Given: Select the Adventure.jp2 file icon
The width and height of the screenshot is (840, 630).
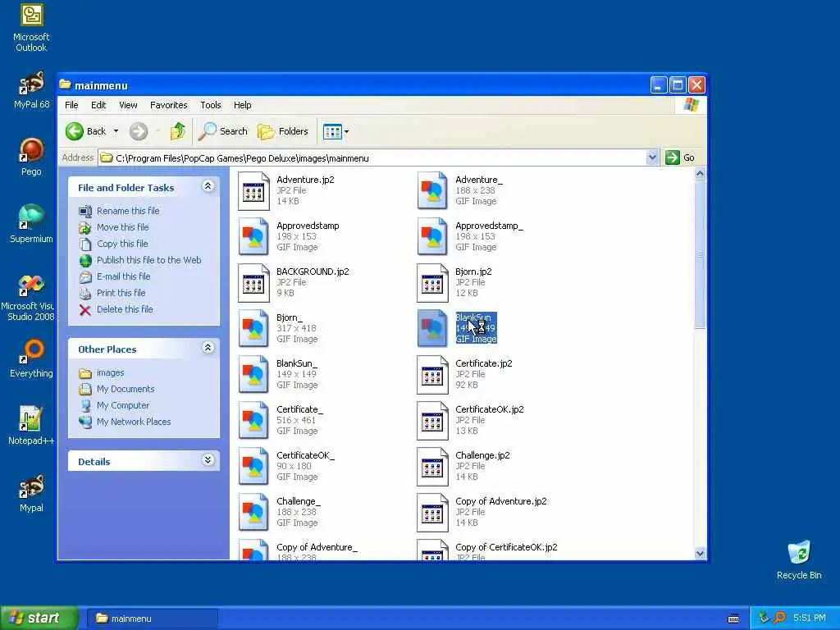Looking at the screenshot, I should pos(253,191).
